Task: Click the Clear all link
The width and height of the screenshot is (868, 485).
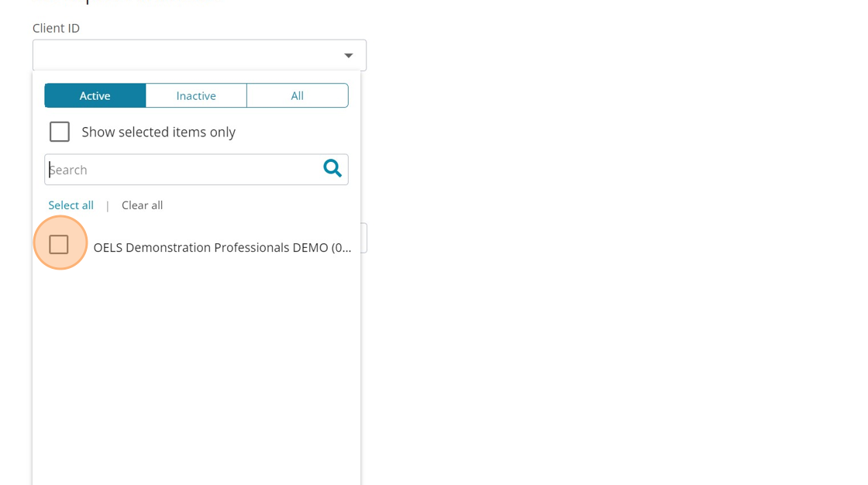Action: [142, 205]
